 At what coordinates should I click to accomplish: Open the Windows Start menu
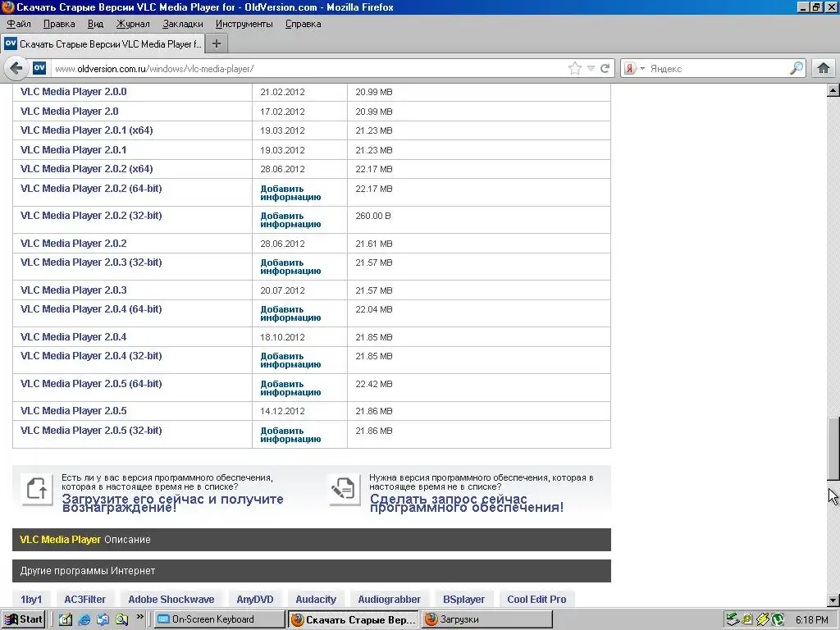pos(23,619)
